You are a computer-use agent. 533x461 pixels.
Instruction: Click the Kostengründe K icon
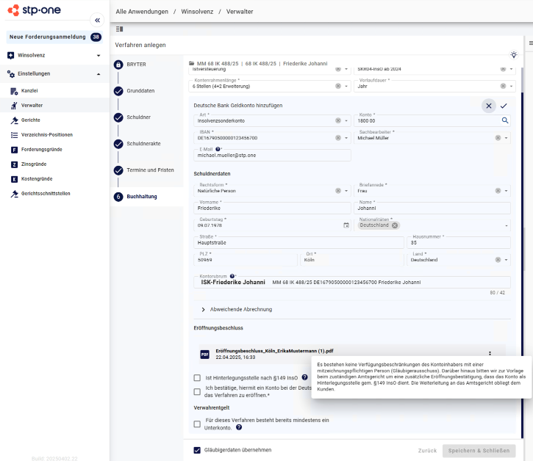point(14,179)
